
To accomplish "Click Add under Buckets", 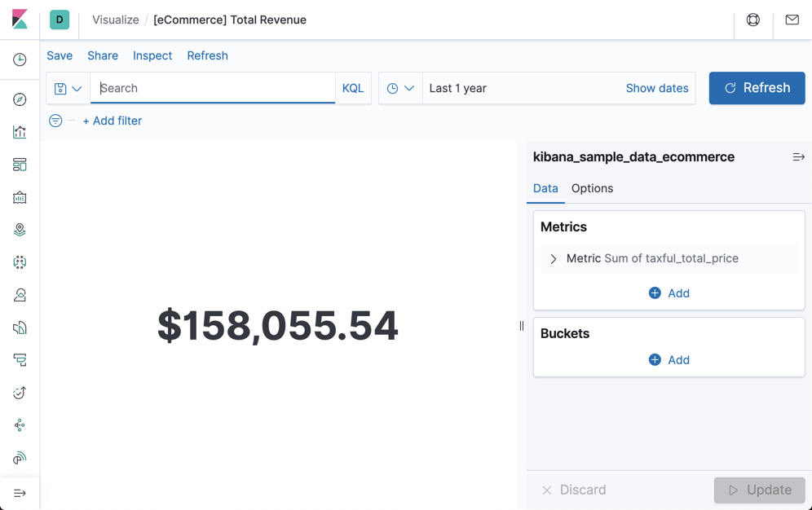I will (x=669, y=360).
